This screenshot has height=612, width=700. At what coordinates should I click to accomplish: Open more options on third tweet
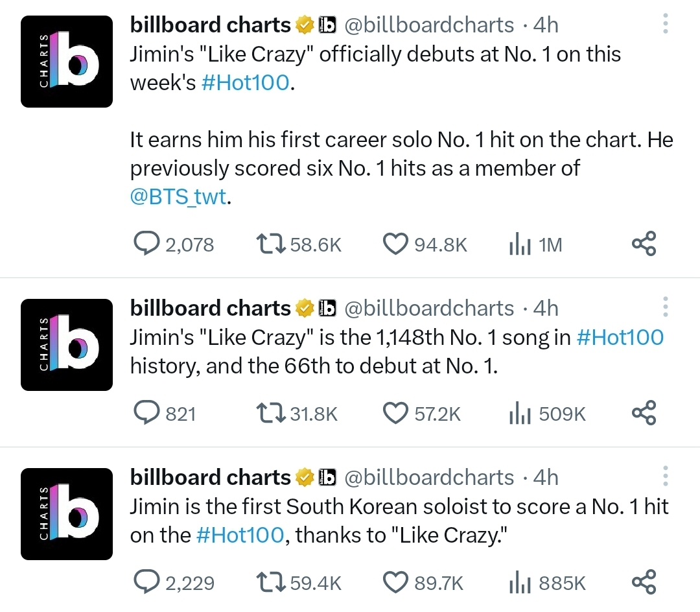click(665, 476)
